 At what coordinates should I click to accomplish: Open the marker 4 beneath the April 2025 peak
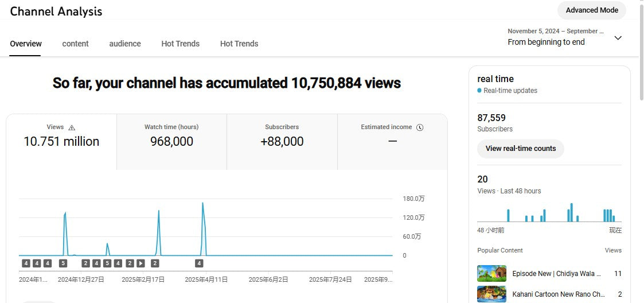[x=199, y=263]
